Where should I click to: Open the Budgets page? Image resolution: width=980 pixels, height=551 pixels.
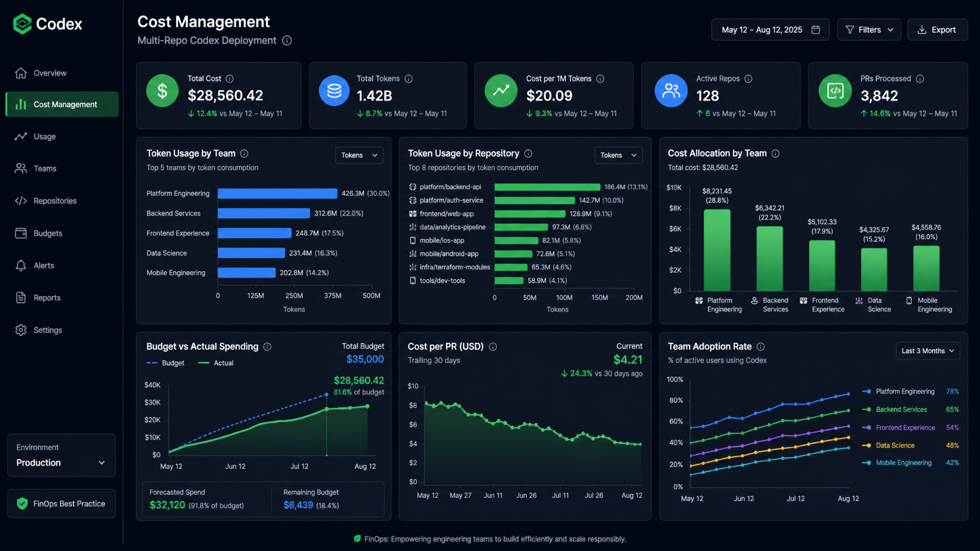(x=62, y=233)
